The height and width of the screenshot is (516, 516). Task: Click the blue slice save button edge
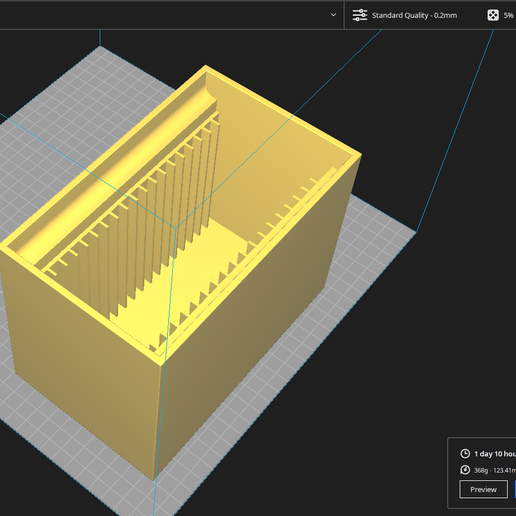[515, 489]
